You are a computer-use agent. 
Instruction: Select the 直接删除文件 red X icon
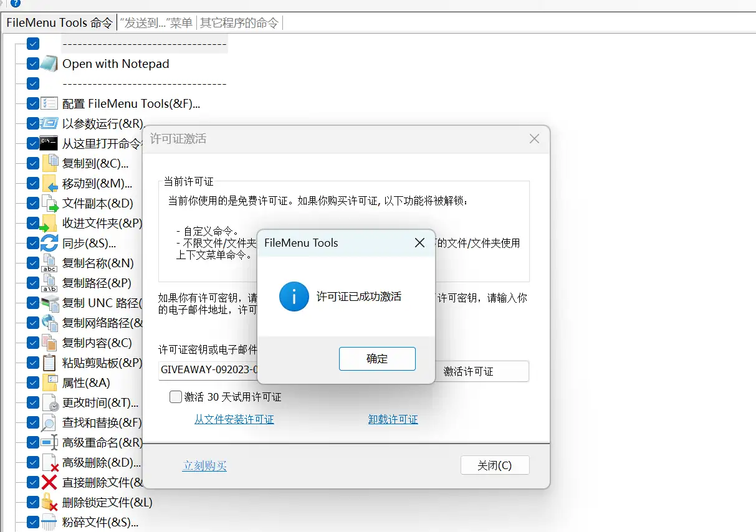click(x=50, y=482)
